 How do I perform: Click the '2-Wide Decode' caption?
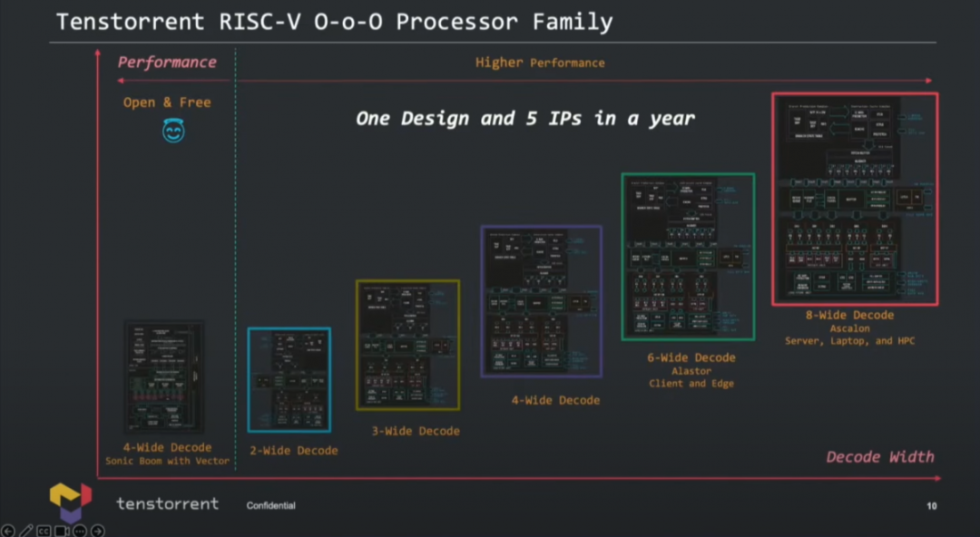(x=294, y=450)
